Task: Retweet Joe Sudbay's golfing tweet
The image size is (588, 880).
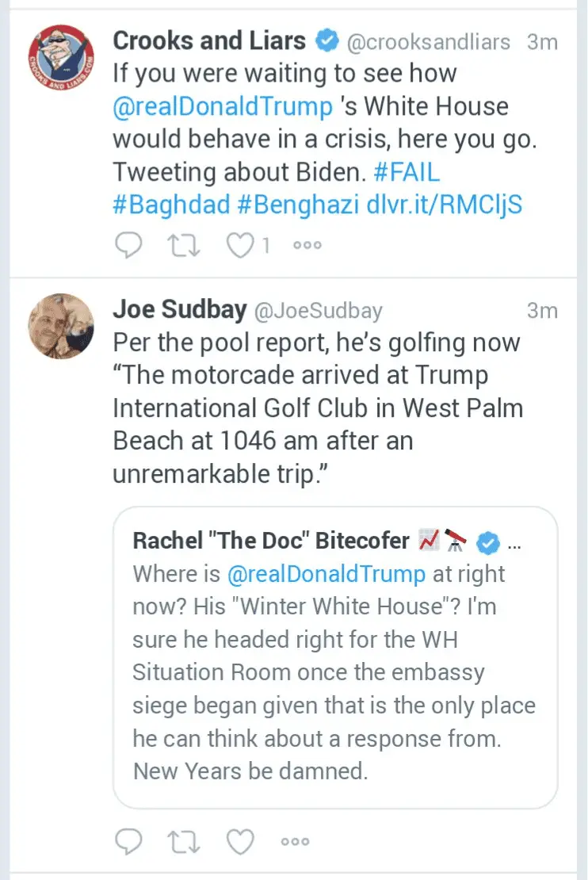Action: coord(185,840)
